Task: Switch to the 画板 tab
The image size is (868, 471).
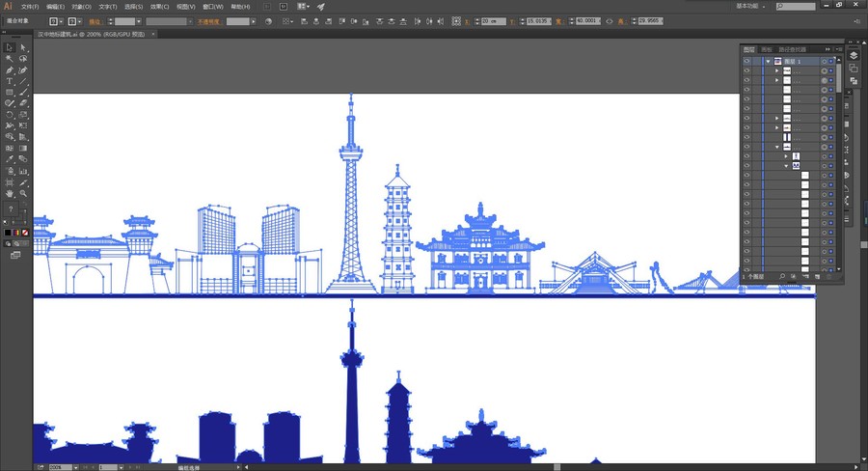Action: point(766,49)
